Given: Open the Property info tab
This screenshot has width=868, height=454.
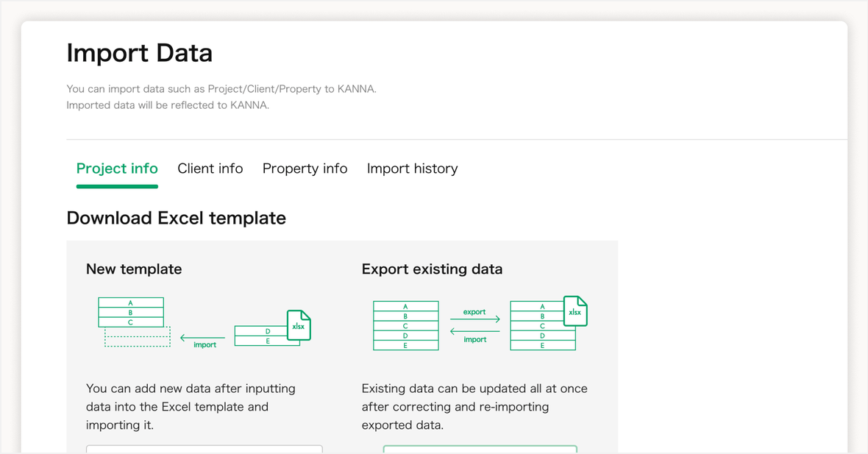Looking at the screenshot, I should click(305, 169).
